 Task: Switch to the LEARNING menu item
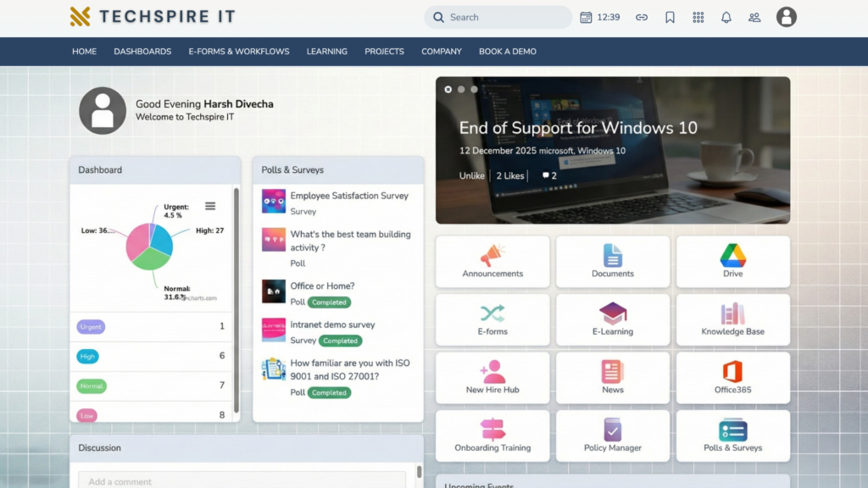[326, 51]
